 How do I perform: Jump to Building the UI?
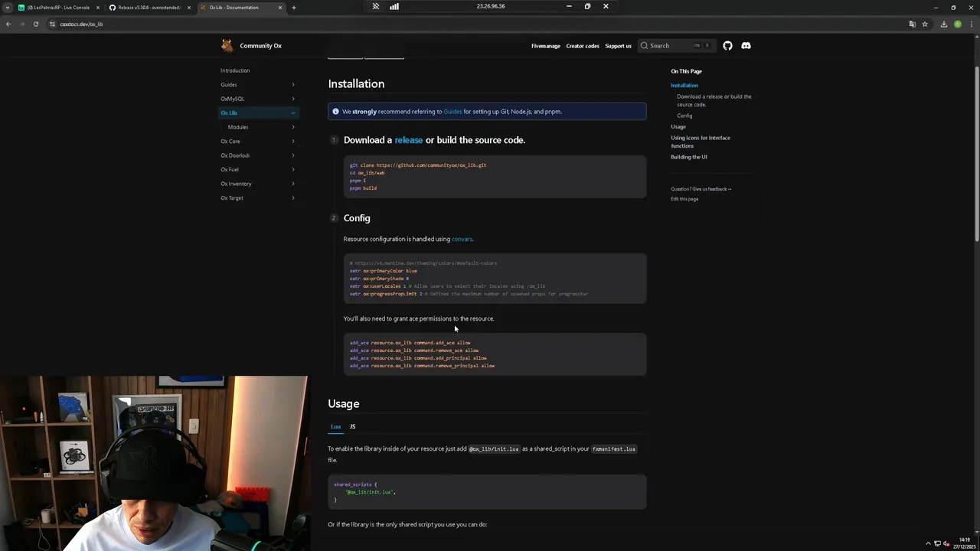click(x=689, y=157)
